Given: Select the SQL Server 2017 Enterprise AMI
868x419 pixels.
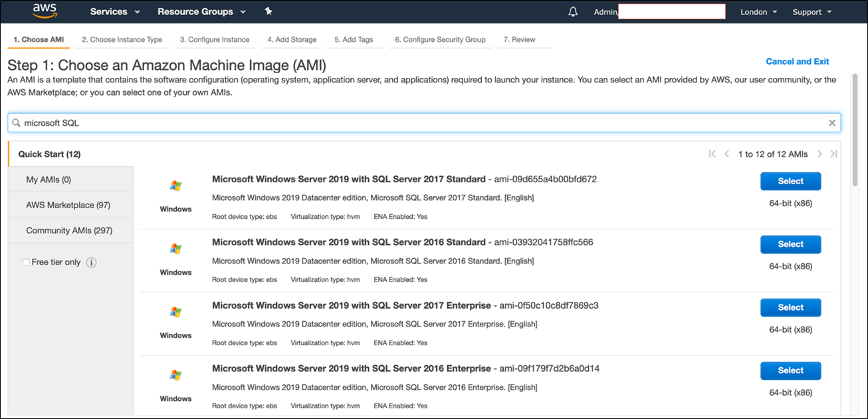Looking at the screenshot, I should click(x=790, y=307).
